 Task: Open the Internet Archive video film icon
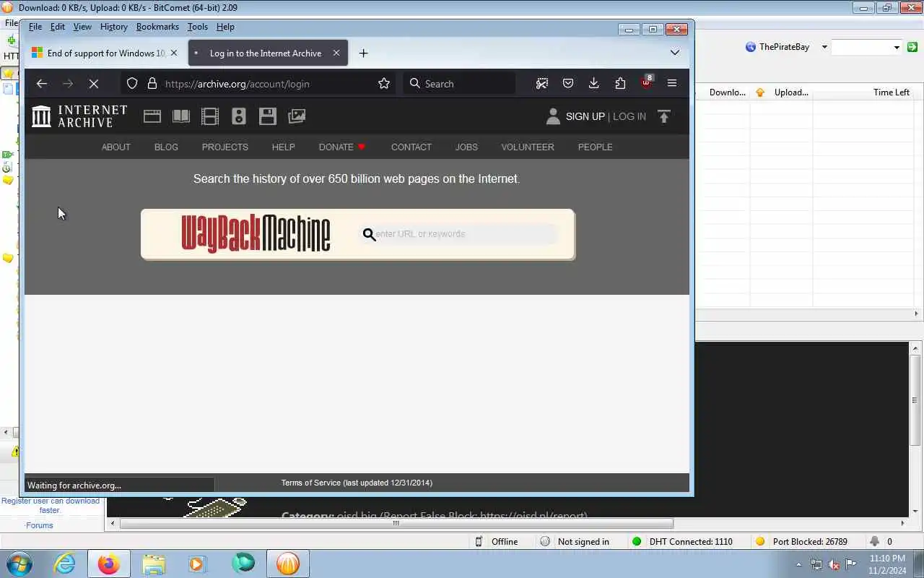point(210,116)
